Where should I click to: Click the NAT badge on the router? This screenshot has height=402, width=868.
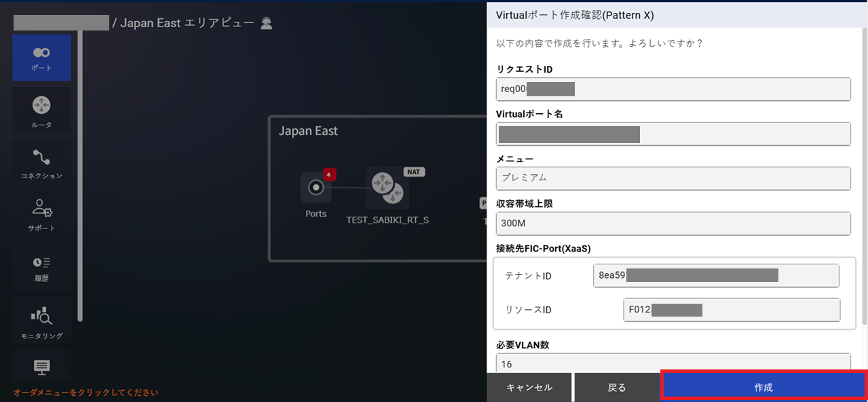coord(413,172)
